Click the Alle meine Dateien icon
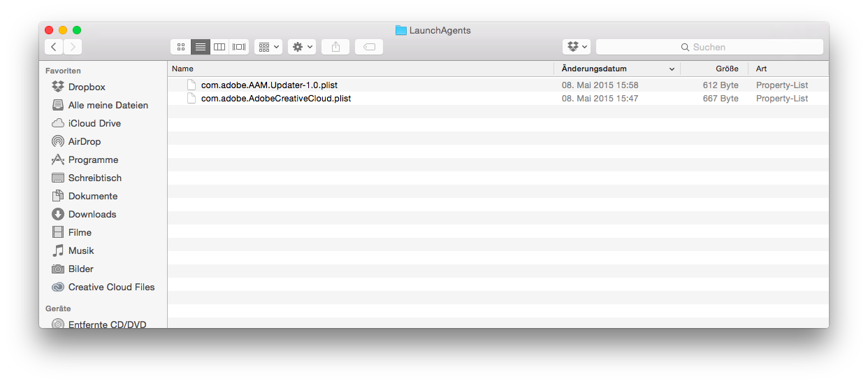Viewport: 868px width, 384px height. 58,105
